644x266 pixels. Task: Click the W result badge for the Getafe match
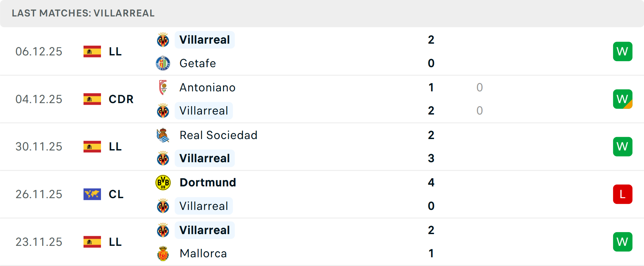pyautogui.click(x=623, y=51)
